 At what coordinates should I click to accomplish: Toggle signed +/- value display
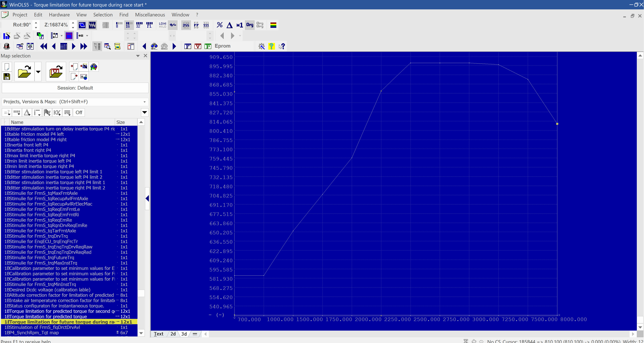[173, 25]
